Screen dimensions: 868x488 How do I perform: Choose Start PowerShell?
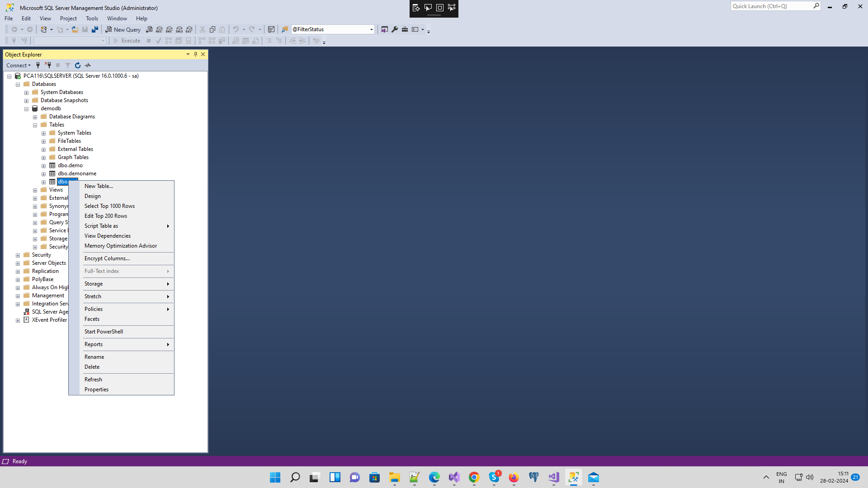[x=121, y=332]
